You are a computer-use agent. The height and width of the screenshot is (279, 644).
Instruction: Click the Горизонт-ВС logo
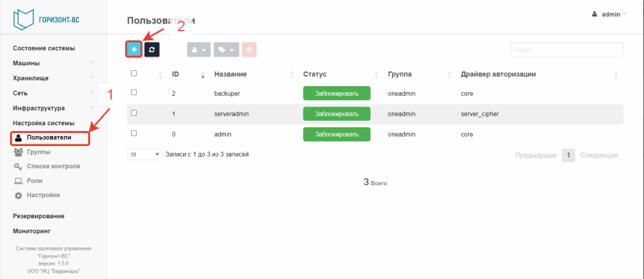click(46, 19)
